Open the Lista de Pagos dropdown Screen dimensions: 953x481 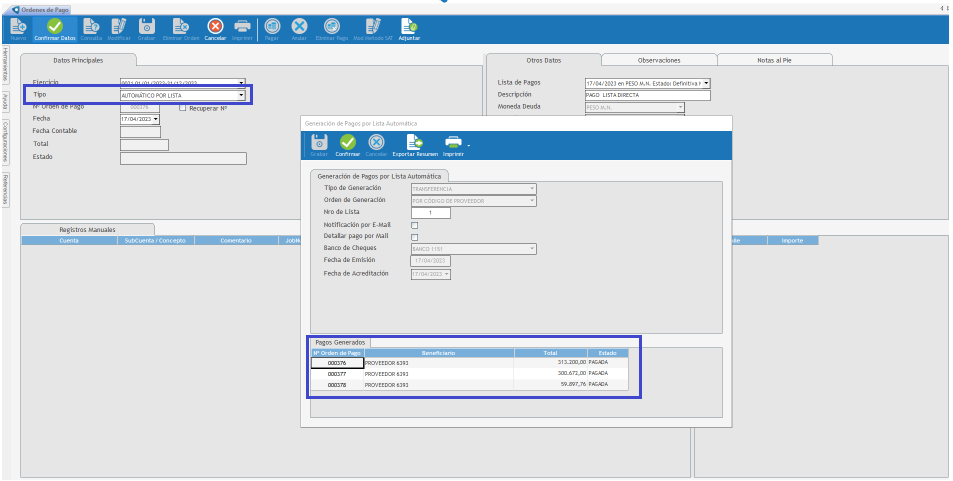pyautogui.click(x=706, y=83)
